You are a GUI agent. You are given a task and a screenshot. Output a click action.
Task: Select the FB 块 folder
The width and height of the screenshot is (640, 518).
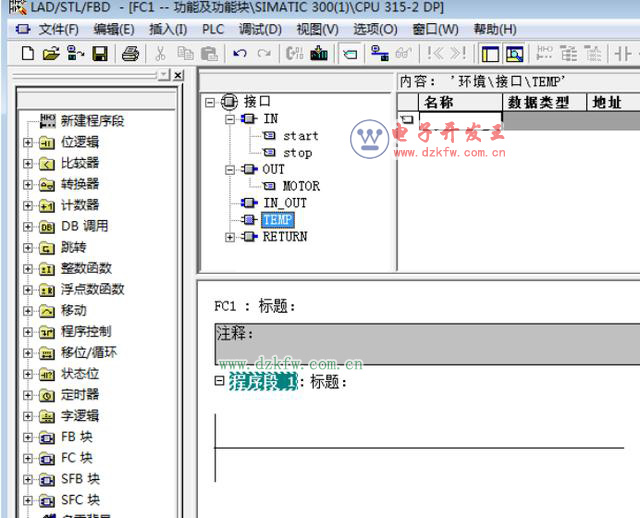(77, 437)
